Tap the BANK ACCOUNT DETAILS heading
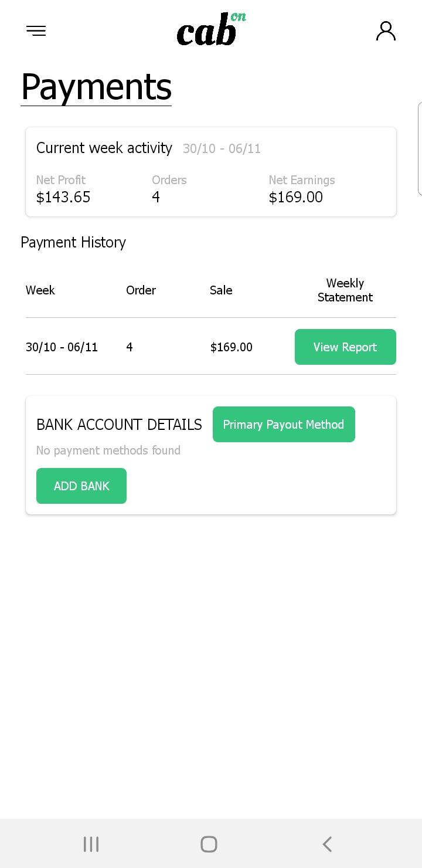Image resolution: width=422 pixels, height=868 pixels. point(119,425)
